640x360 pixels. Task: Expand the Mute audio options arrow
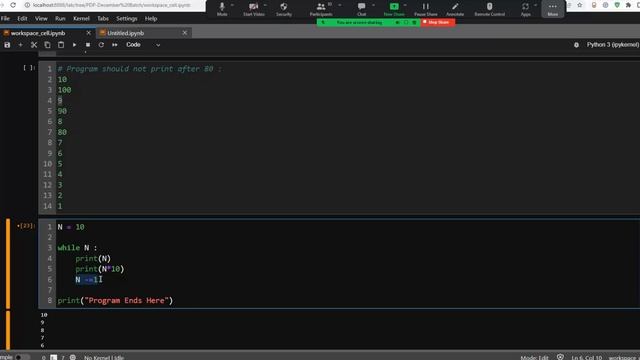coord(232,5)
